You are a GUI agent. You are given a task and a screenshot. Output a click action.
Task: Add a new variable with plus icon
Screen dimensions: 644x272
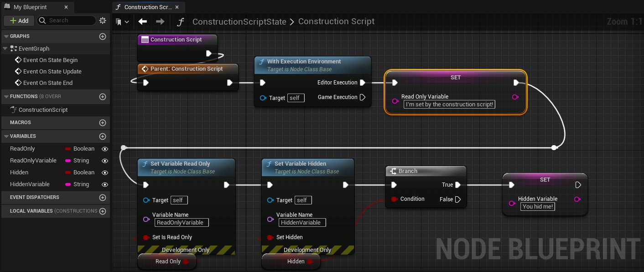[103, 136]
